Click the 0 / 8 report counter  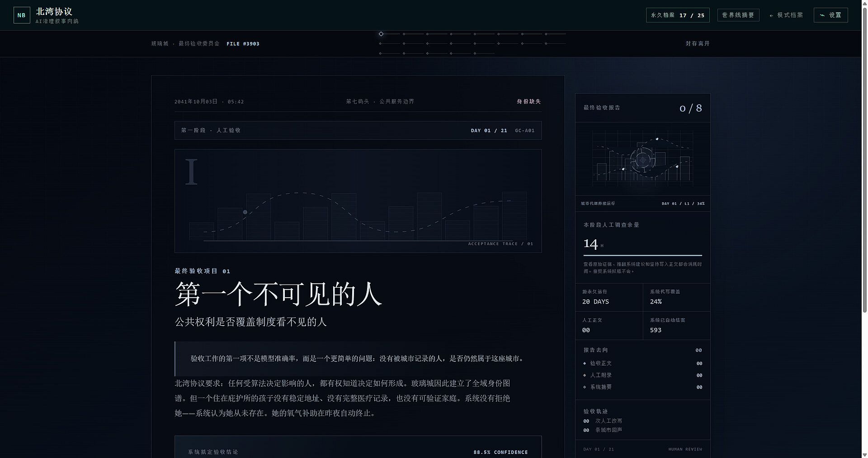pos(690,108)
